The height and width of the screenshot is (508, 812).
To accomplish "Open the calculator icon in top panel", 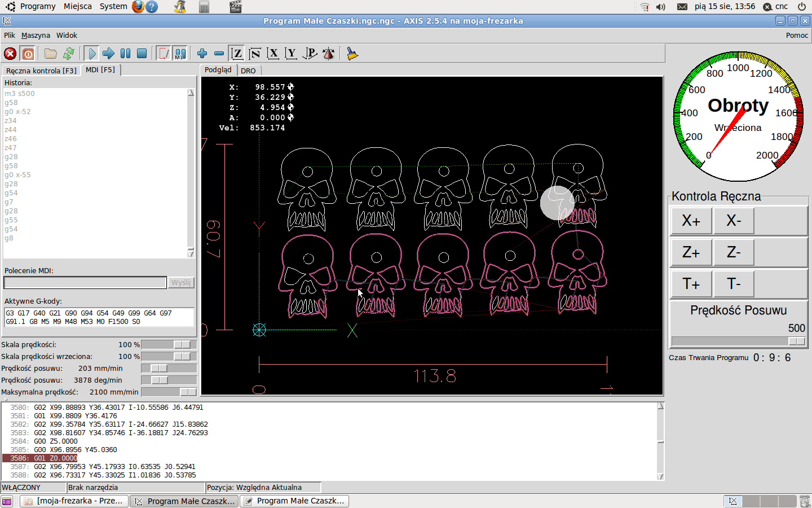I will coord(205,7).
